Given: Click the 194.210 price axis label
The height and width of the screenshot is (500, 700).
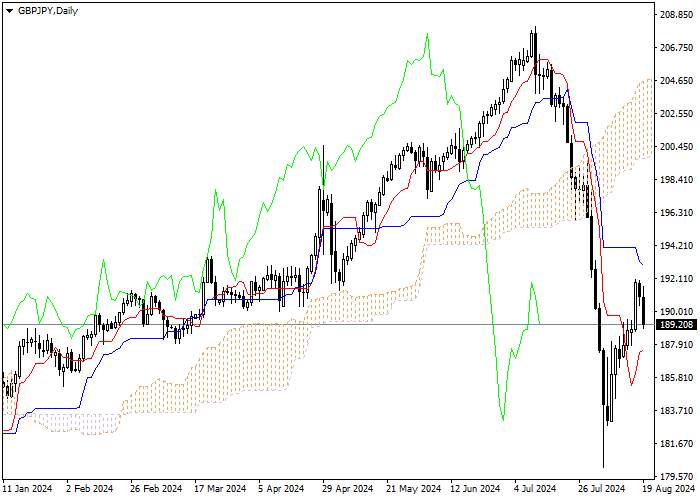Looking at the screenshot, I should (677, 246).
